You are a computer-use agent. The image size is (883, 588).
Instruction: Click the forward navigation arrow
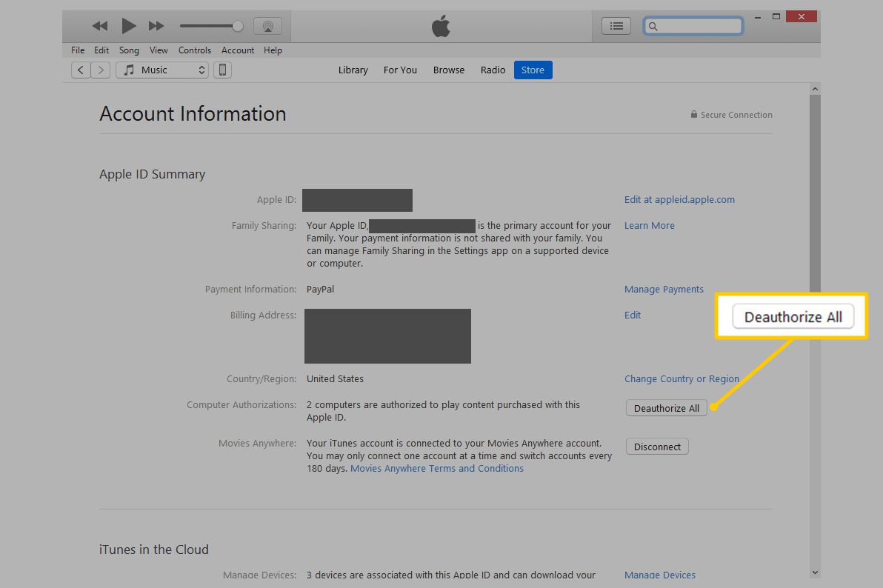(x=101, y=70)
